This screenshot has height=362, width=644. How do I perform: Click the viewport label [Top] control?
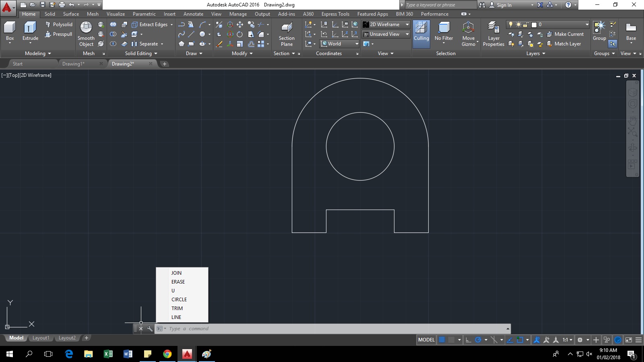[x=13, y=75]
